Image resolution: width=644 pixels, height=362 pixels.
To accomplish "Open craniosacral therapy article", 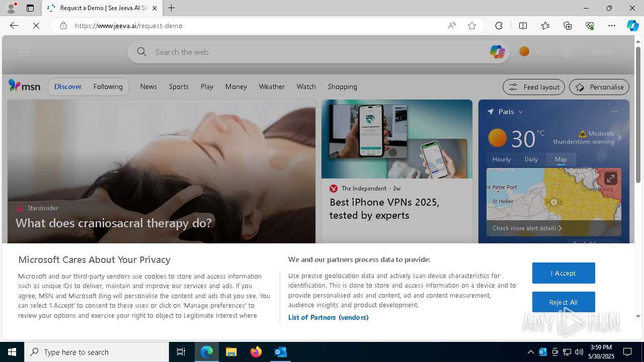I will tap(113, 223).
